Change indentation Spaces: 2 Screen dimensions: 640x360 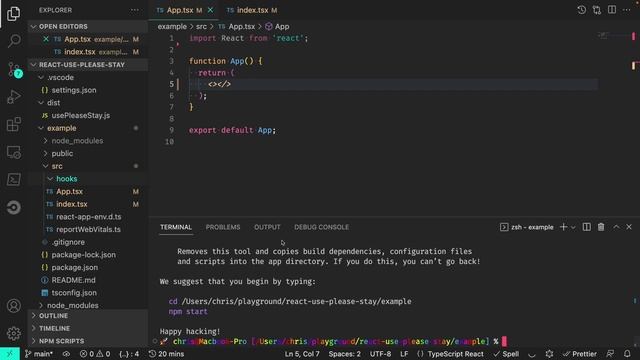pyautogui.click(x=344, y=354)
